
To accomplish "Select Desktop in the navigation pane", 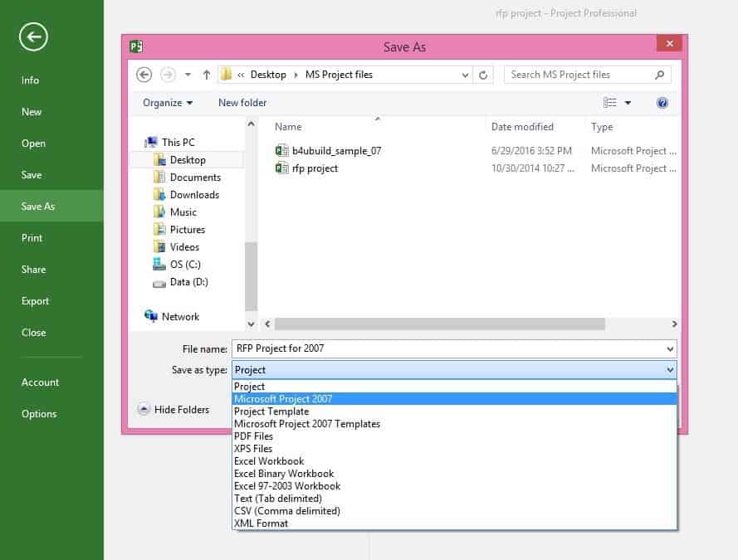I will click(188, 160).
